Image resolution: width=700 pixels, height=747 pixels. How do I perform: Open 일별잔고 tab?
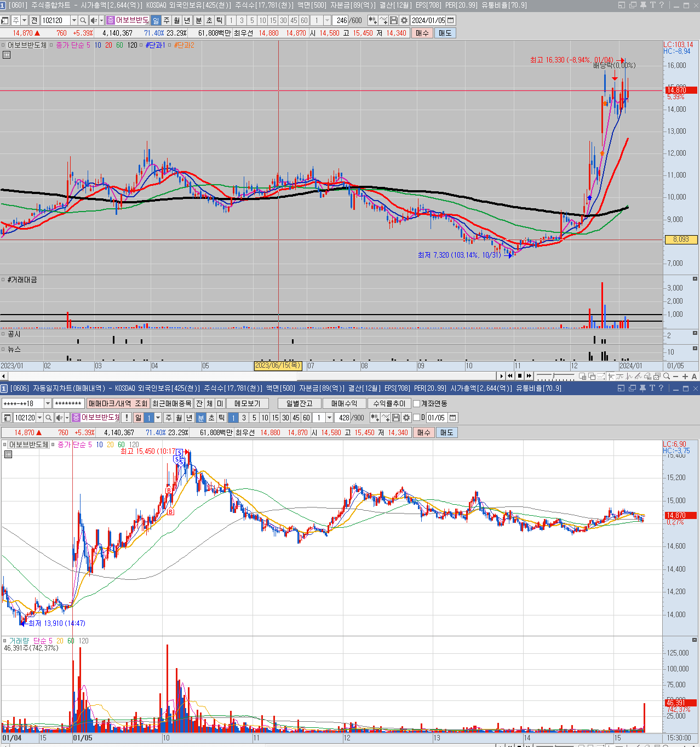[x=299, y=403]
